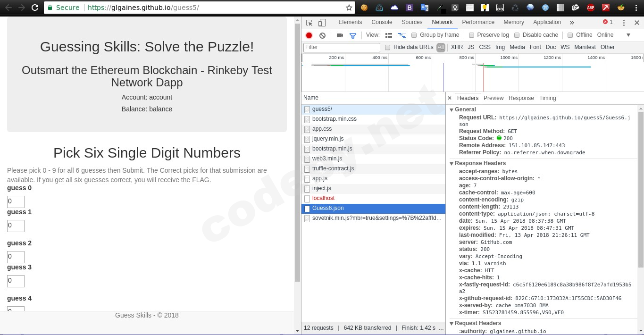Close the request details pane

point(450,98)
